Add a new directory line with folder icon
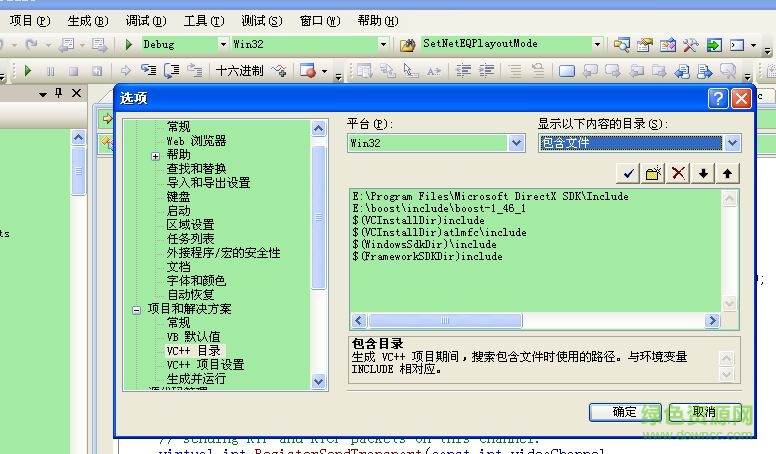Image resolution: width=776 pixels, height=454 pixels. click(x=654, y=173)
